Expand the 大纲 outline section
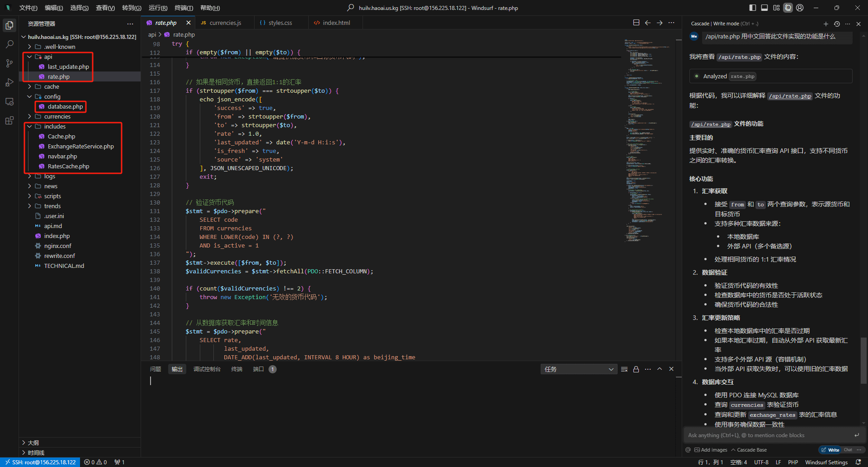Viewport: 868px width, 467px height. click(80, 443)
